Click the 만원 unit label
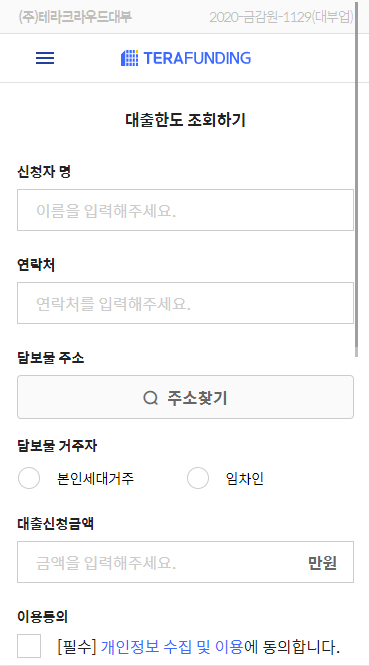 coord(322,562)
